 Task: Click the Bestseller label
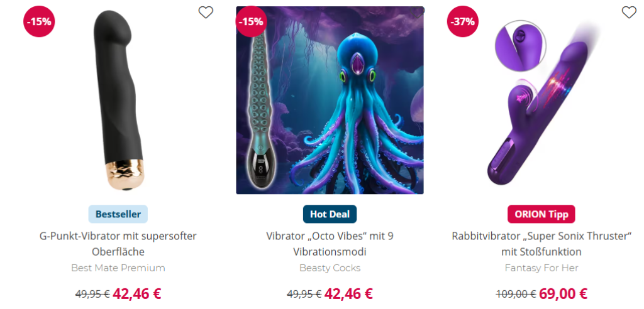point(118,214)
